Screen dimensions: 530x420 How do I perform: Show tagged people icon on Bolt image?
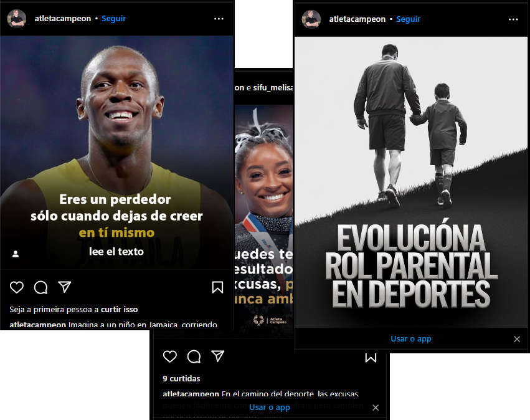[x=16, y=254]
